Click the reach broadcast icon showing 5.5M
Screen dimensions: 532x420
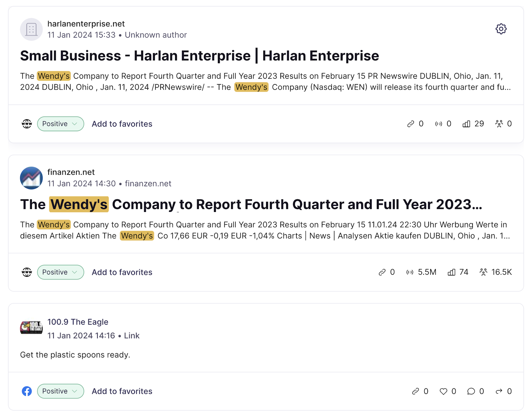tap(410, 272)
